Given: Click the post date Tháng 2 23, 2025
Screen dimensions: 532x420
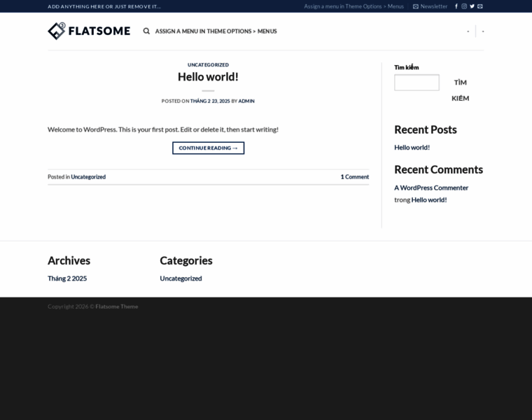Looking at the screenshot, I should [210, 101].
